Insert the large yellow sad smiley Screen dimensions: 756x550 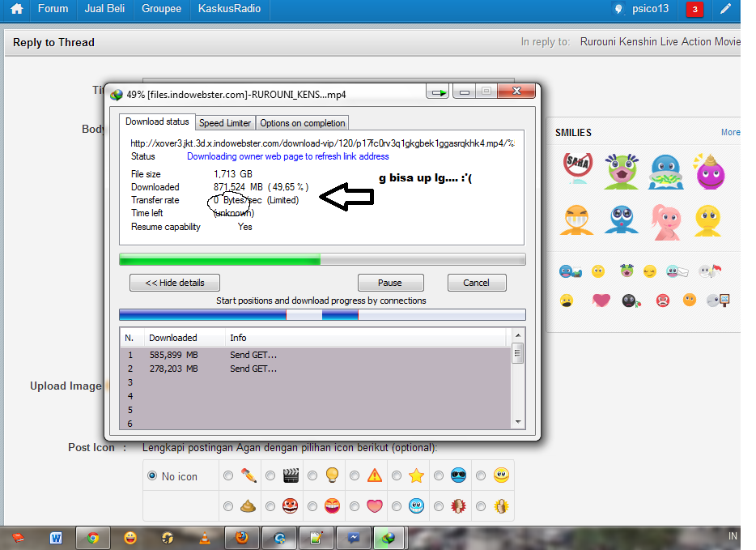point(707,221)
